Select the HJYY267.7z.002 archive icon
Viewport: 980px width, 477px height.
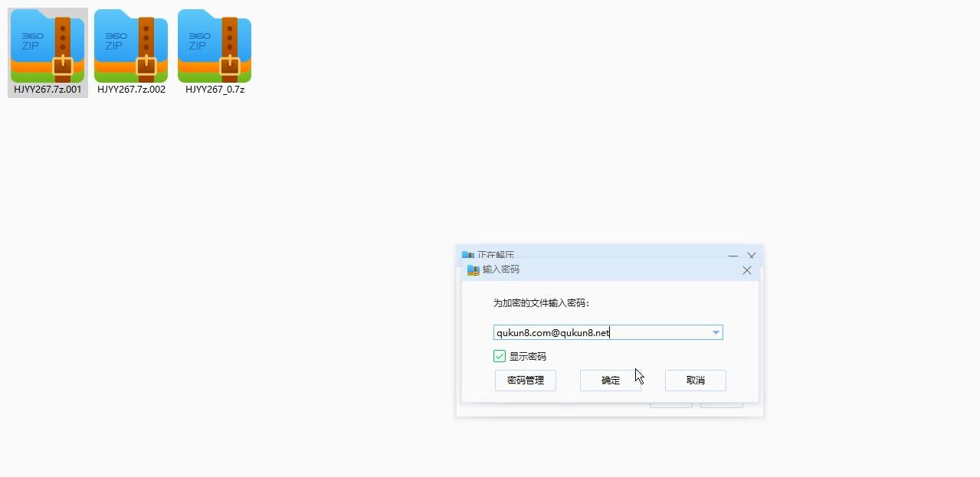pos(131,46)
